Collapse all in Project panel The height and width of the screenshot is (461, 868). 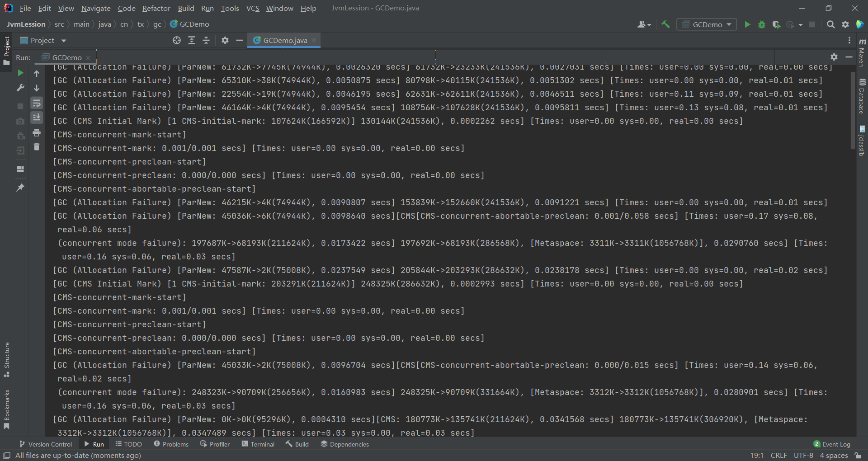(206, 40)
